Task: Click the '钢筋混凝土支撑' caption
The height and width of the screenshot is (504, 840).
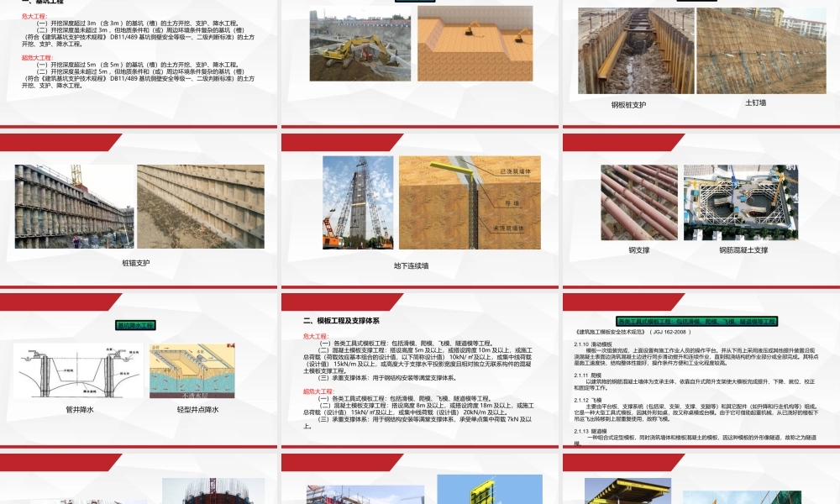Action: coord(743,250)
